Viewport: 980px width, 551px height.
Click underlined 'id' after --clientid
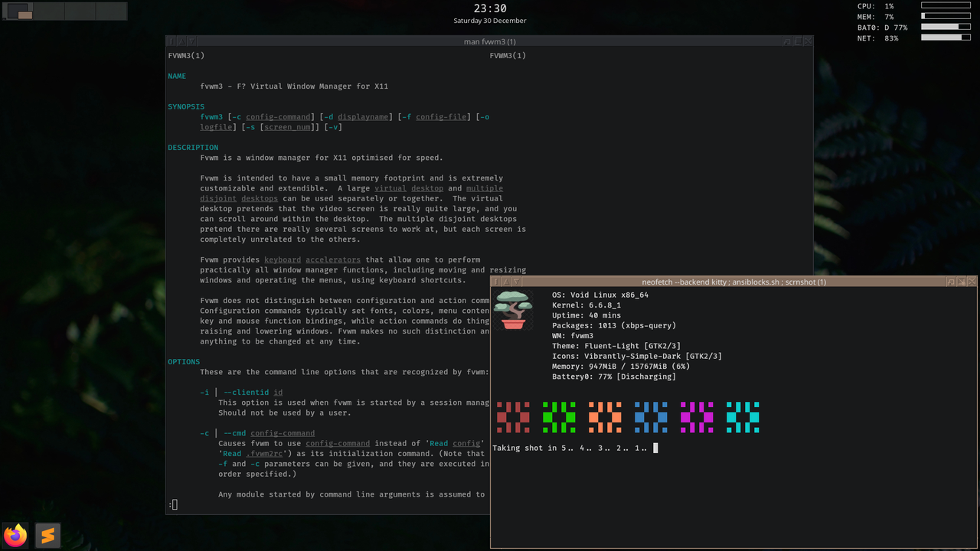[278, 392]
